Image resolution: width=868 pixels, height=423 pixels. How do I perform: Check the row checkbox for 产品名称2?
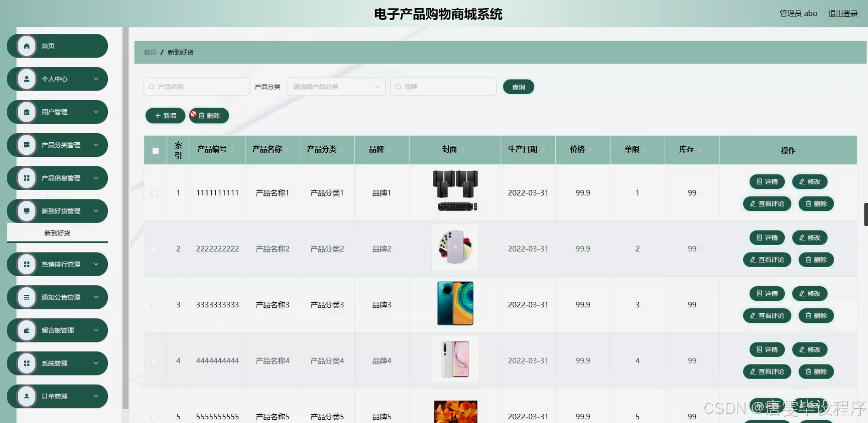point(155,249)
